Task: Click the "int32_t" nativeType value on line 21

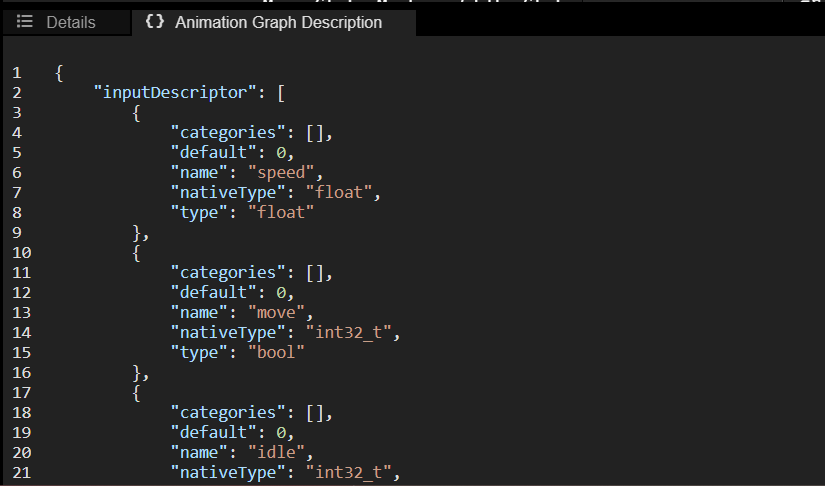Action: 348,472
